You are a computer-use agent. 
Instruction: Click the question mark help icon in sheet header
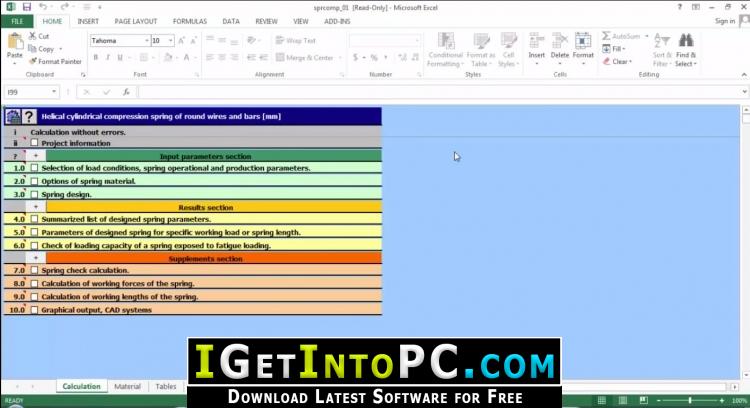(x=29, y=116)
